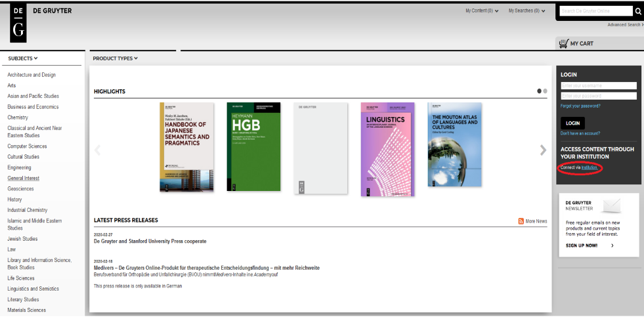The width and height of the screenshot is (644, 317).
Task: Open Geosciences subject
Action: coord(20,189)
